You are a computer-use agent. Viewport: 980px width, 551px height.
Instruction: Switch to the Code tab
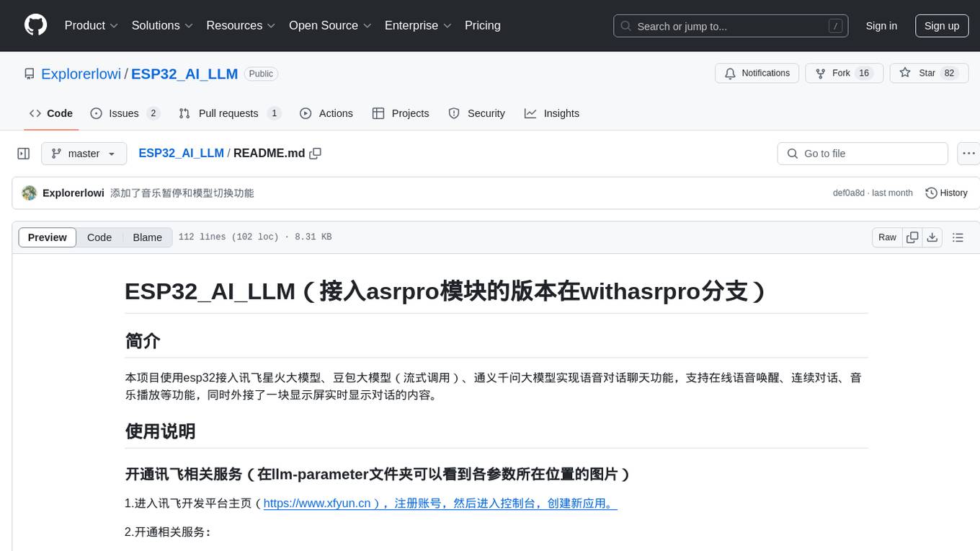click(x=51, y=113)
